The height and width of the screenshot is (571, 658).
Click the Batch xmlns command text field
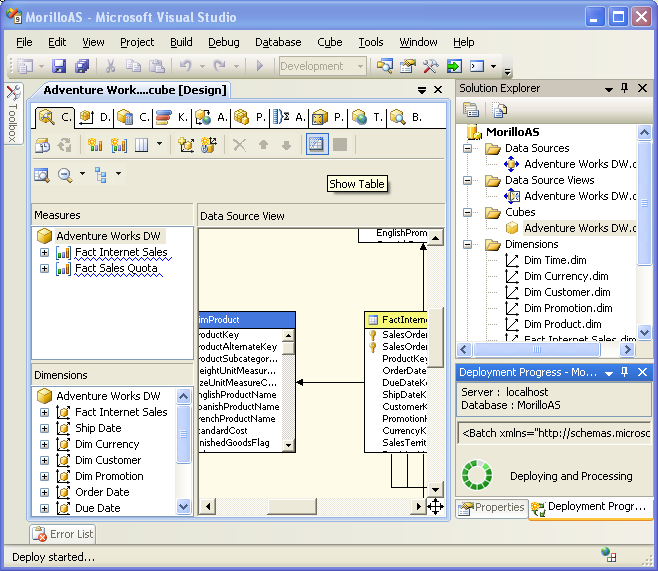pyautogui.click(x=555, y=433)
